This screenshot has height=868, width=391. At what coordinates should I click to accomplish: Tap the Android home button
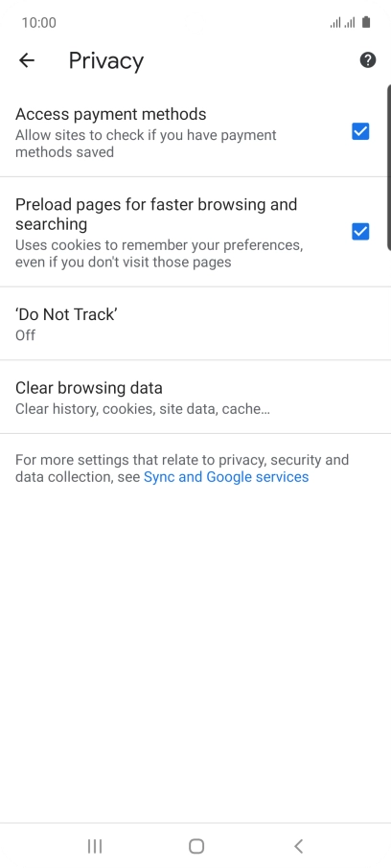(x=196, y=846)
